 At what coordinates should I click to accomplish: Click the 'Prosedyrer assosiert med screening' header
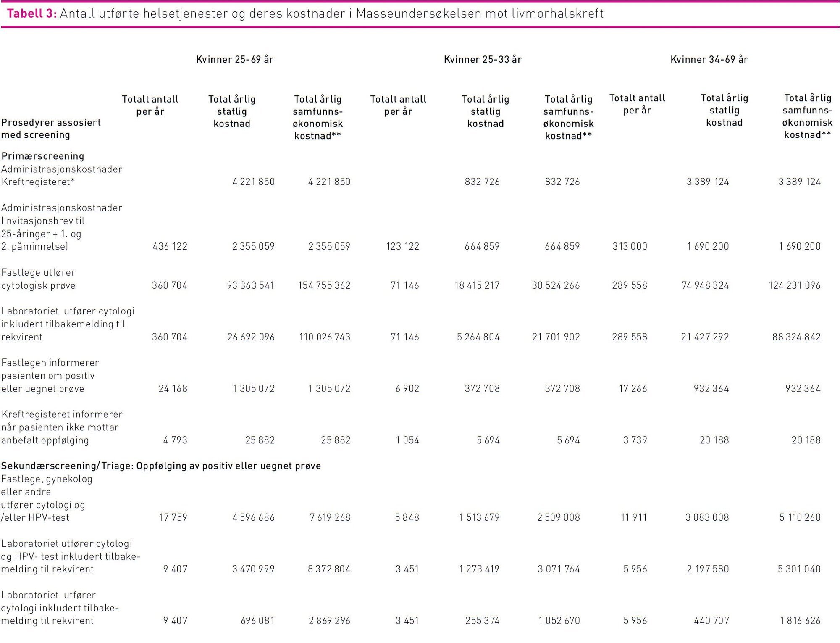click(x=51, y=128)
